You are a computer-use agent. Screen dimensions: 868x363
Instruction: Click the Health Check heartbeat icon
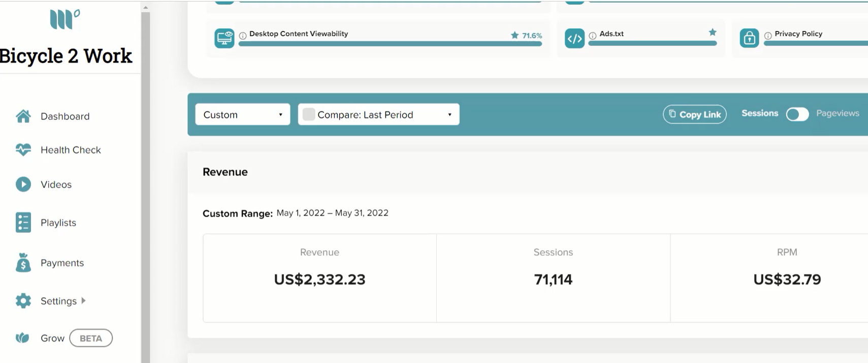tap(23, 150)
